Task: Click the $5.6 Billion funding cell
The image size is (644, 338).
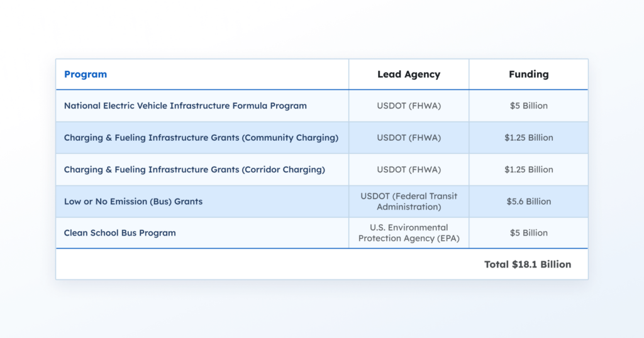Action: coord(528,202)
